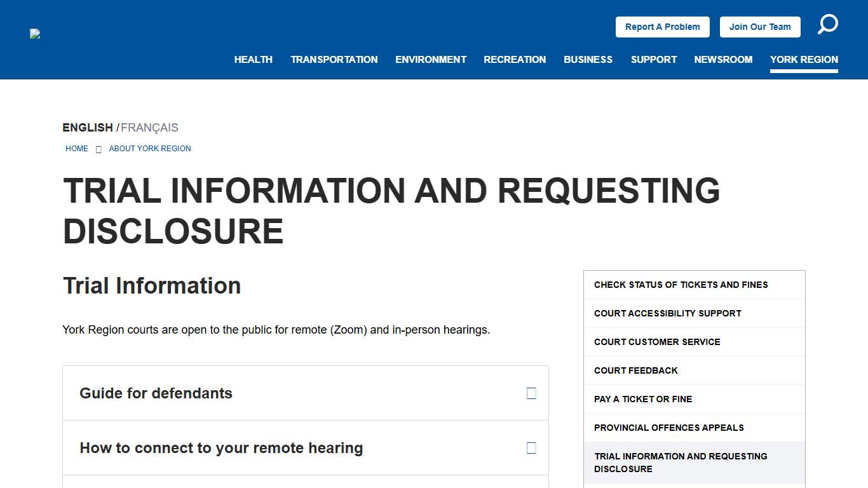Select the YORK REGION tab
This screenshot has width=868, height=488.
pos(804,59)
